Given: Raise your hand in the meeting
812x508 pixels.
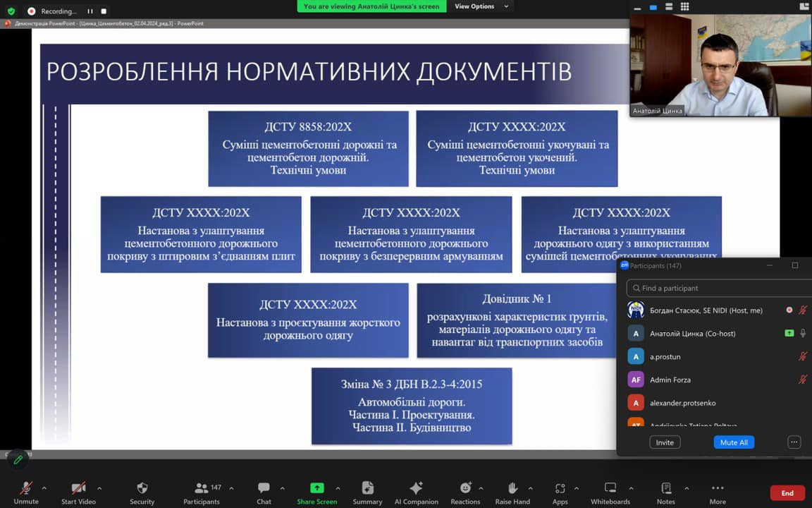Looking at the screenshot, I should pyautogui.click(x=512, y=492).
